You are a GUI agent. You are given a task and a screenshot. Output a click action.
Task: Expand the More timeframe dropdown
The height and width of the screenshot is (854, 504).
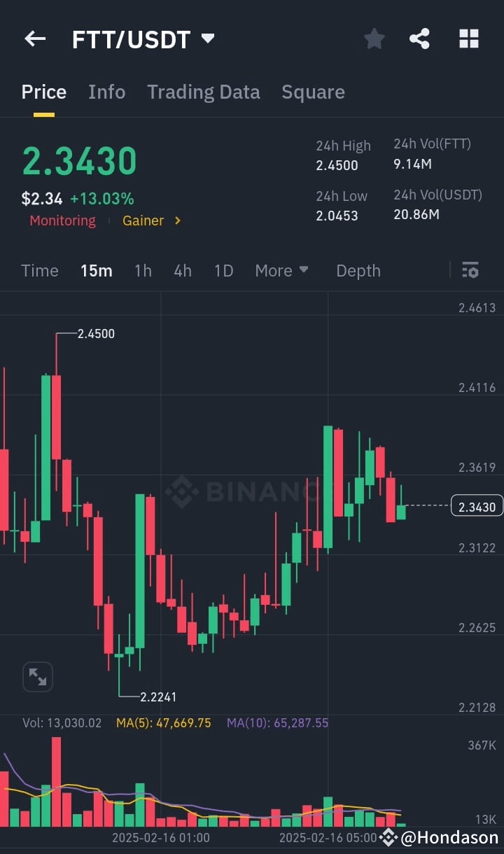click(x=281, y=270)
